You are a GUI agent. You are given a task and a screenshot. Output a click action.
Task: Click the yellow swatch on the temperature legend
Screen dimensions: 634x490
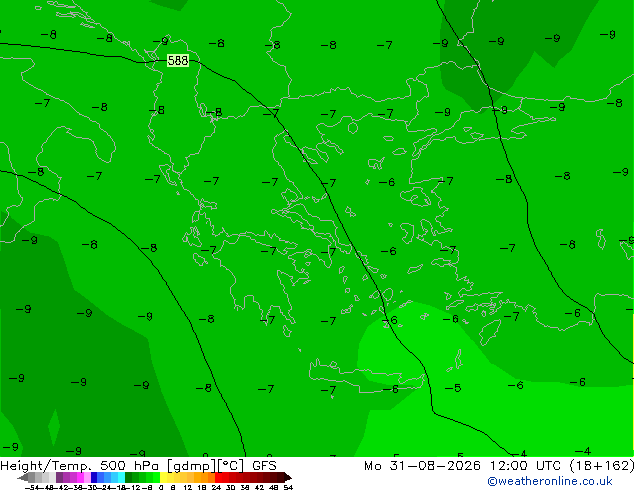coord(163,477)
